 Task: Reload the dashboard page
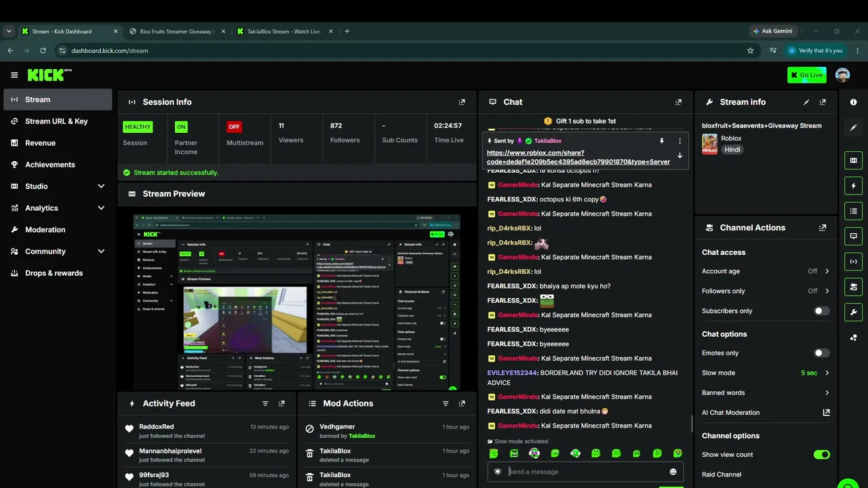pyautogui.click(x=43, y=50)
